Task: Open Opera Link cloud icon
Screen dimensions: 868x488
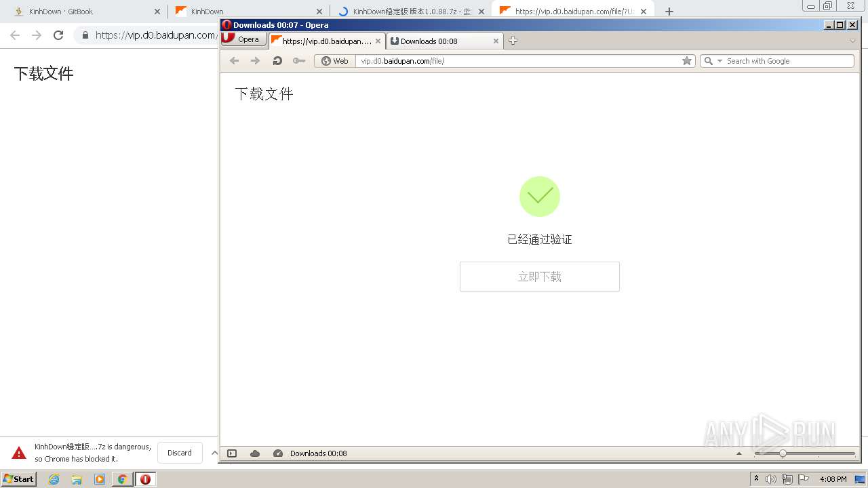Action: (x=255, y=453)
